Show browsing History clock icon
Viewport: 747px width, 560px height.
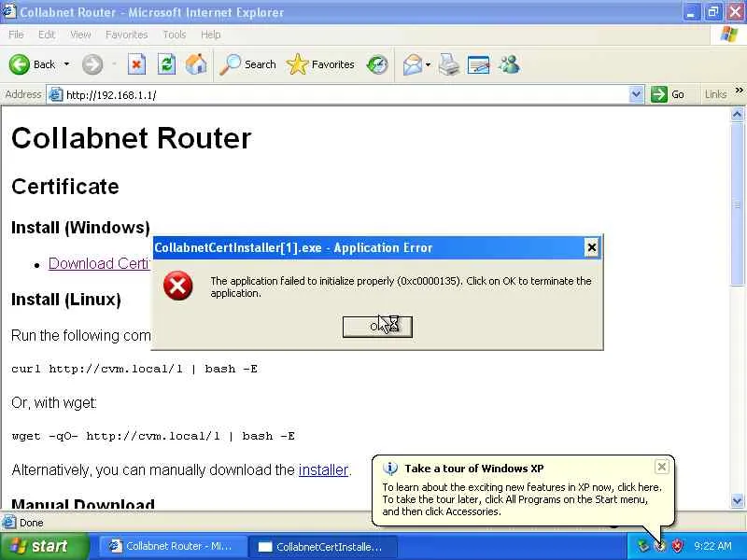(377, 64)
